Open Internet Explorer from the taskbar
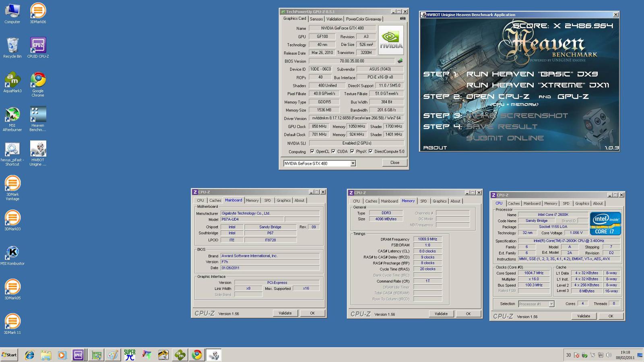Image resolution: width=644 pixels, height=362 pixels. tap(29, 355)
